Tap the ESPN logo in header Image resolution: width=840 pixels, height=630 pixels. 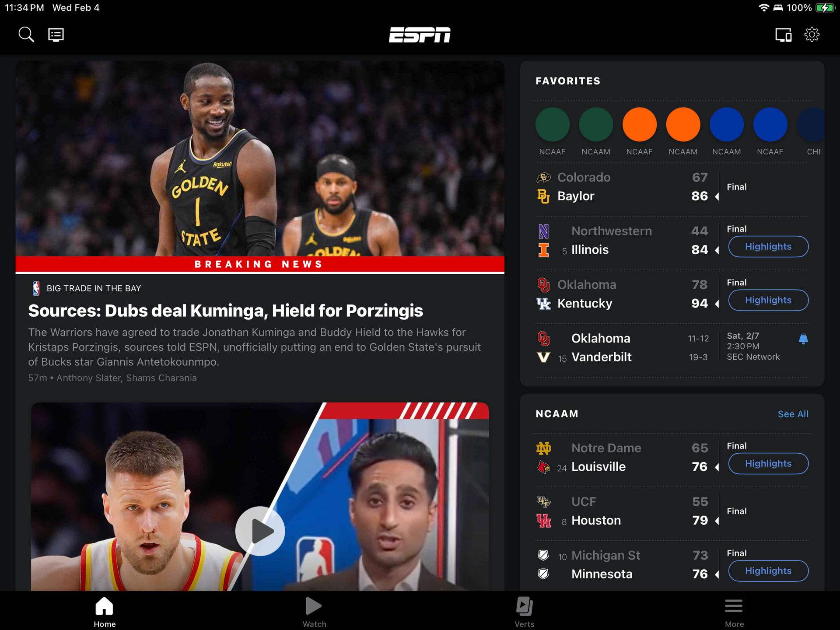coord(420,35)
